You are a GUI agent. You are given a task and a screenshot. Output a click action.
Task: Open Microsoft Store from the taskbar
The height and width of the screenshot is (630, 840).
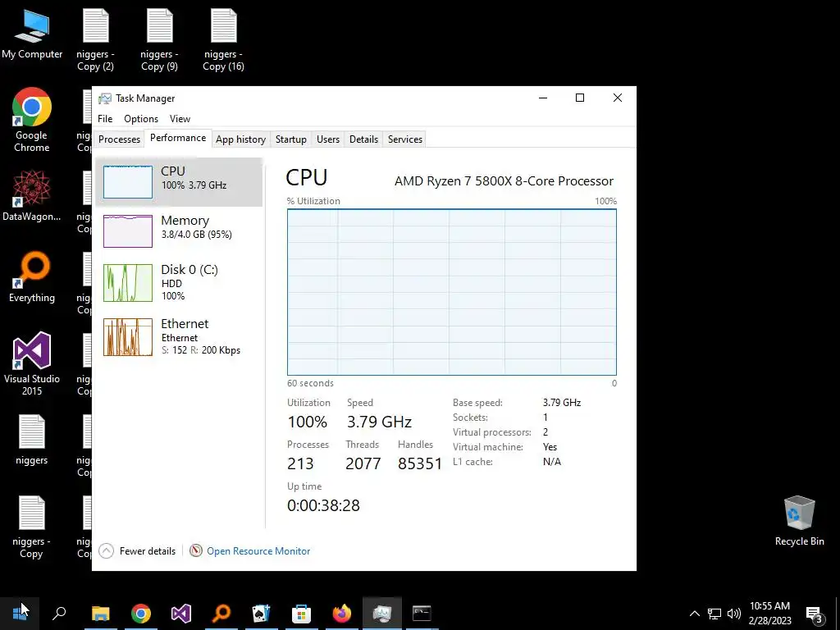(x=302, y=614)
